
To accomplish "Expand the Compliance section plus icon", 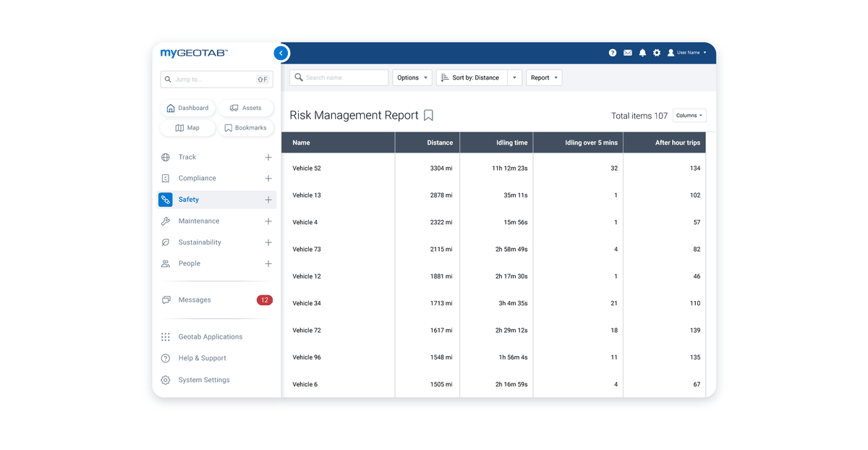I will pyautogui.click(x=268, y=178).
